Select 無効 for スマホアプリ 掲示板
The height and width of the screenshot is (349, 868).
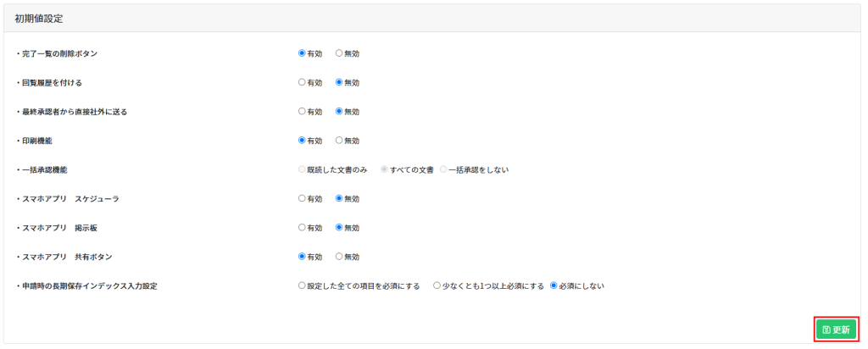(339, 228)
